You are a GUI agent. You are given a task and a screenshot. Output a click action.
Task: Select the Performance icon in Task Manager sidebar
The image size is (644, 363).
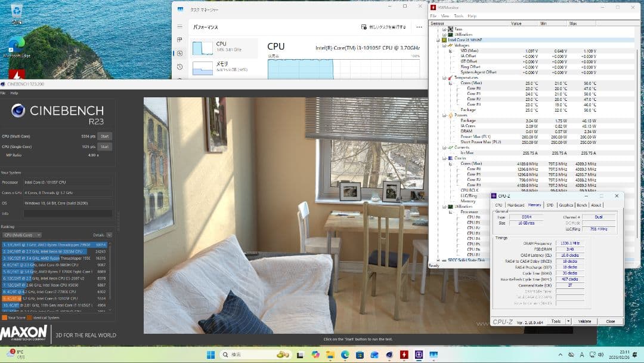click(x=179, y=53)
